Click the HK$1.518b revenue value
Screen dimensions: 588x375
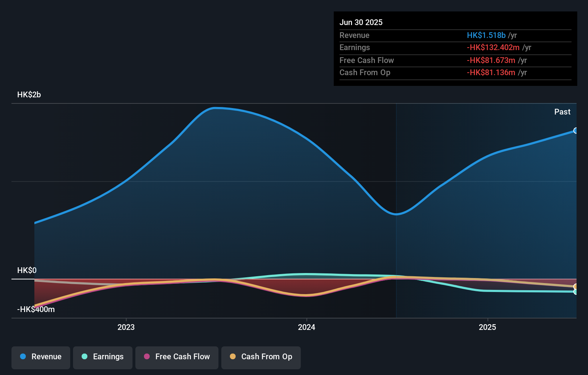(x=486, y=35)
